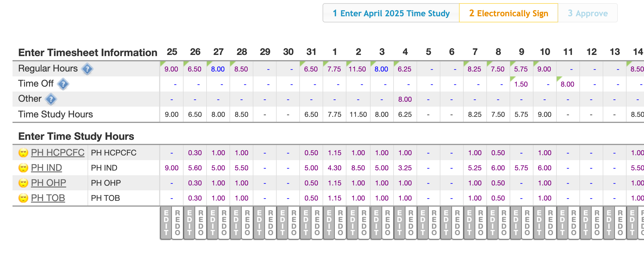Click the Regular Hours help icon
Viewport: 644px width, 254px height.
click(x=87, y=69)
